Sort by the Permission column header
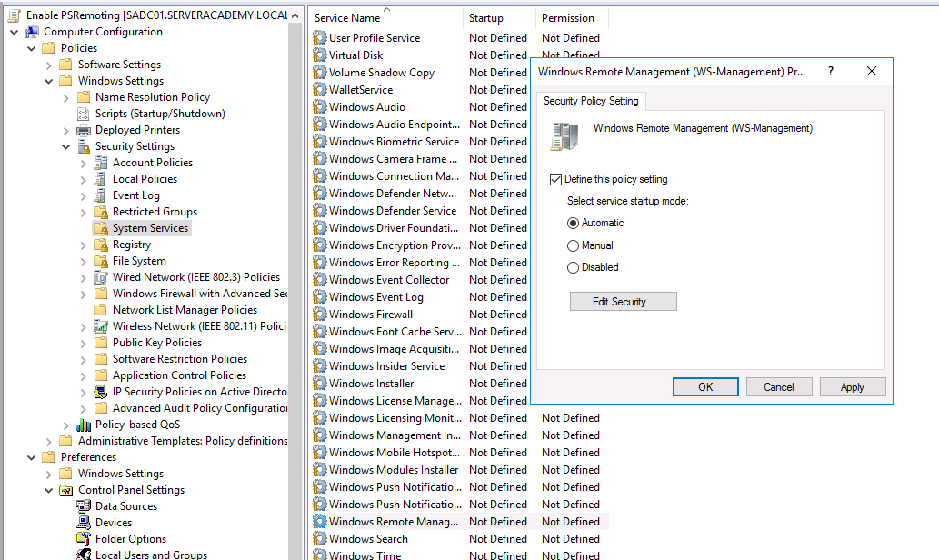939x560 pixels. (572, 18)
